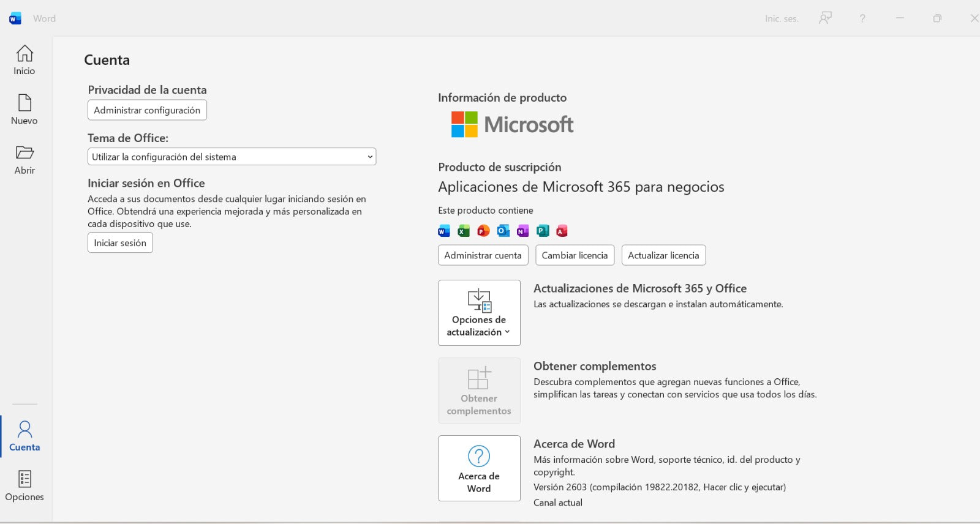The width and height of the screenshot is (980, 524).
Task: Click the Outlook product icon
Action: click(x=503, y=231)
